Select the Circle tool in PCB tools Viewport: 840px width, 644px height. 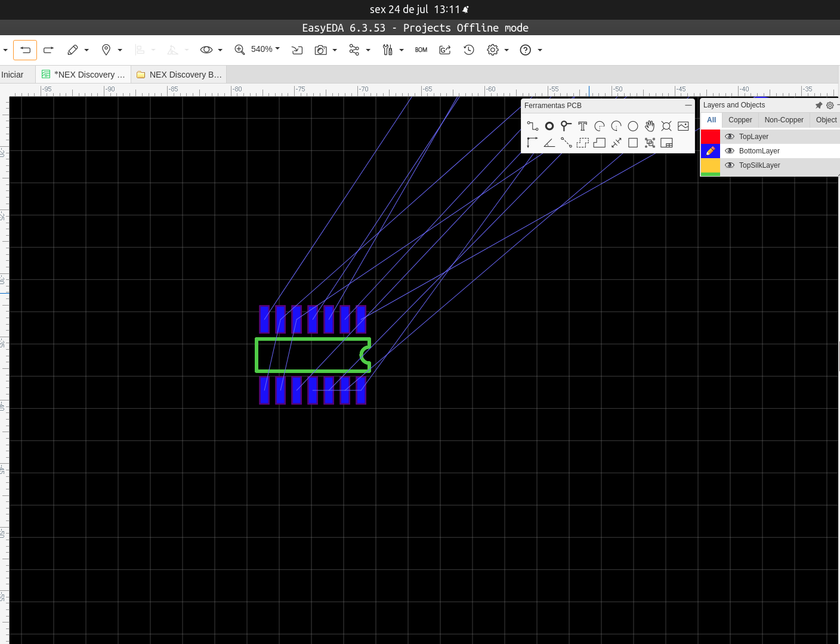pyautogui.click(x=633, y=126)
